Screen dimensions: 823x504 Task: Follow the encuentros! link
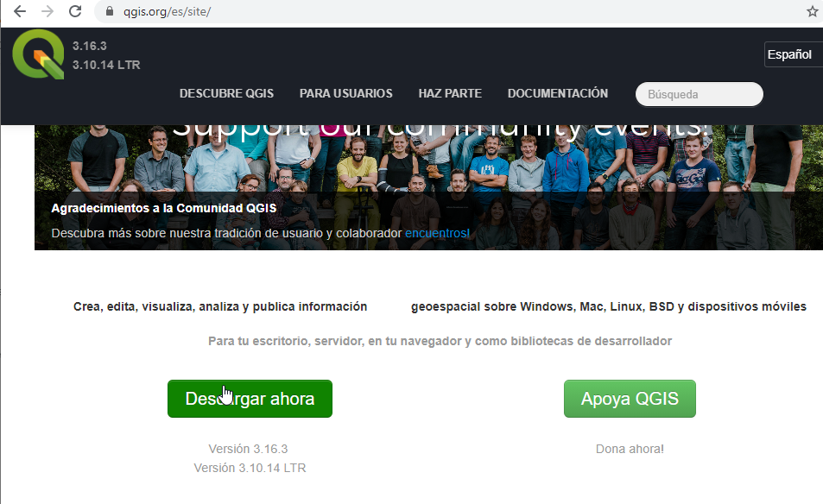point(437,233)
